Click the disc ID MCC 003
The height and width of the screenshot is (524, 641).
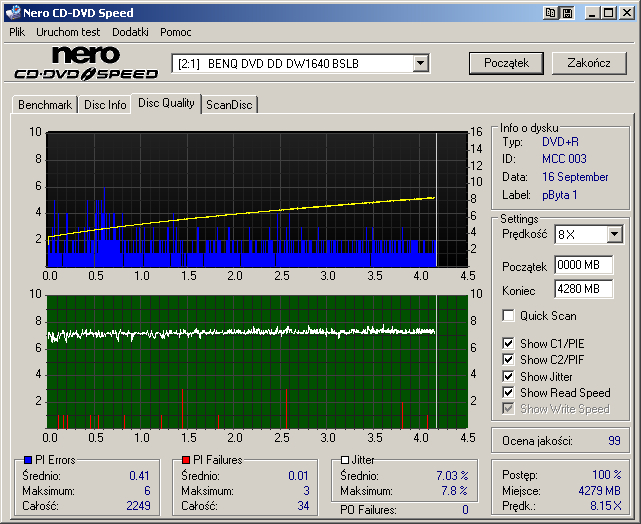pyautogui.click(x=564, y=159)
